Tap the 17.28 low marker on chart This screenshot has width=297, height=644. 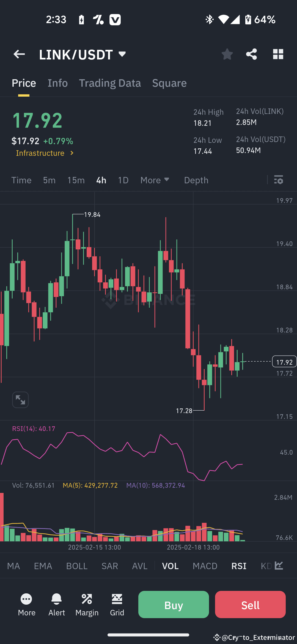point(184,411)
